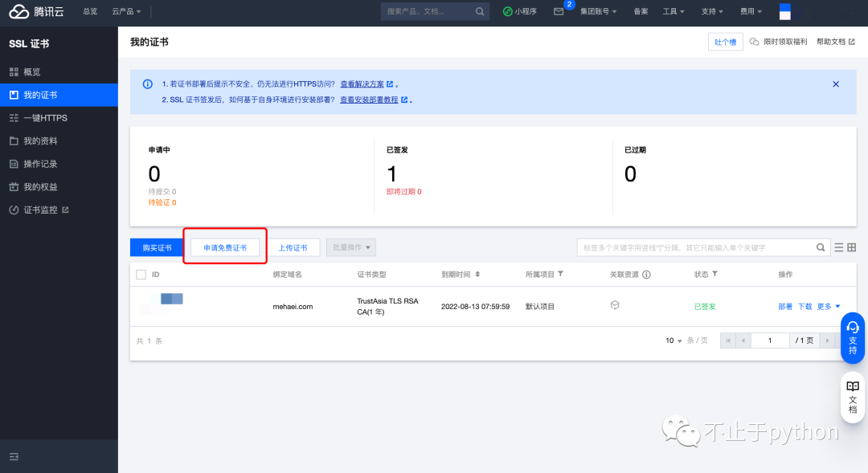Open the customer support headset button

pyautogui.click(x=853, y=337)
